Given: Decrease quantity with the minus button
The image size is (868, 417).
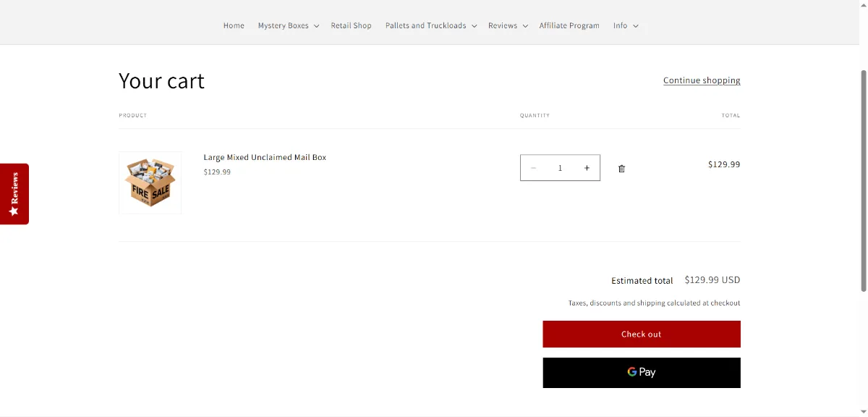Looking at the screenshot, I should click(533, 168).
